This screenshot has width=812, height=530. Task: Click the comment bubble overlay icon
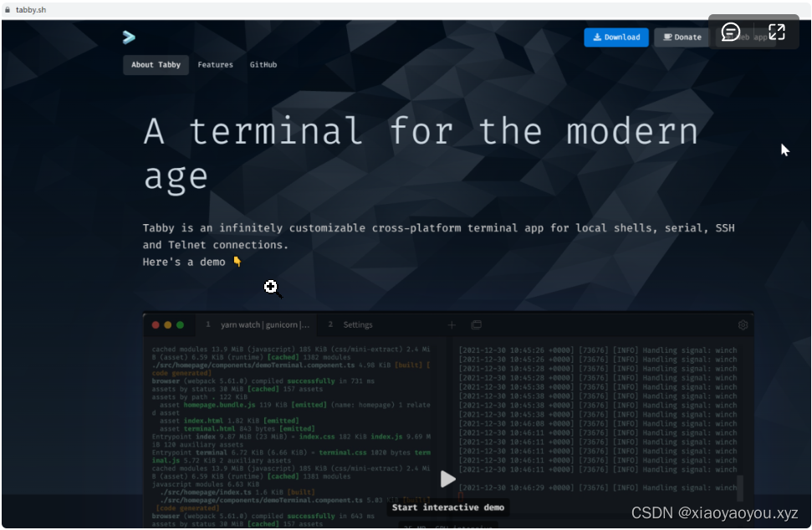pyautogui.click(x=730, y=32)
